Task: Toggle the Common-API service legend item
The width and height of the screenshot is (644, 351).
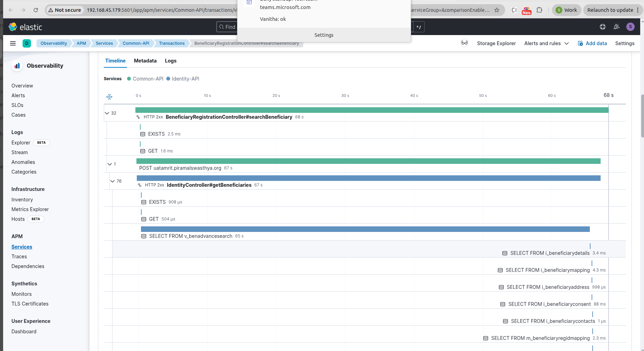Action: (145, 79)
